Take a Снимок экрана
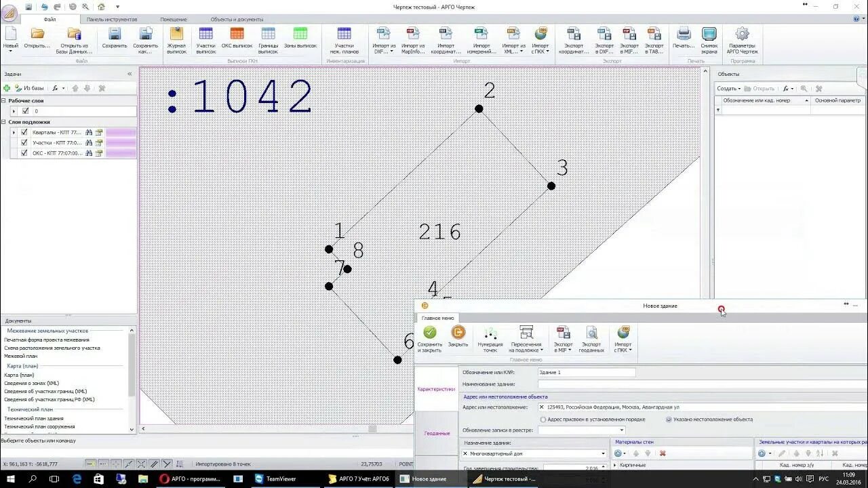The width and height of the screenshot is (868, 488). coord(709,39)
